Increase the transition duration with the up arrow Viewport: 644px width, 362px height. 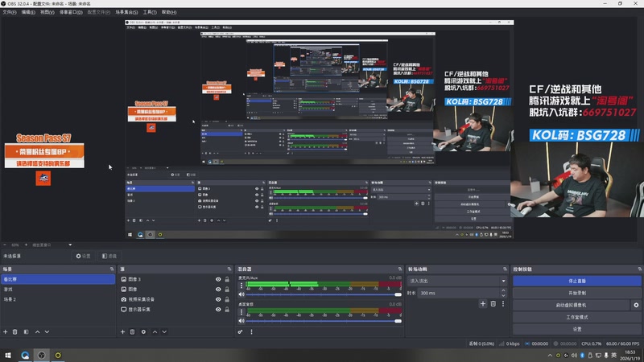coord(503,290)
